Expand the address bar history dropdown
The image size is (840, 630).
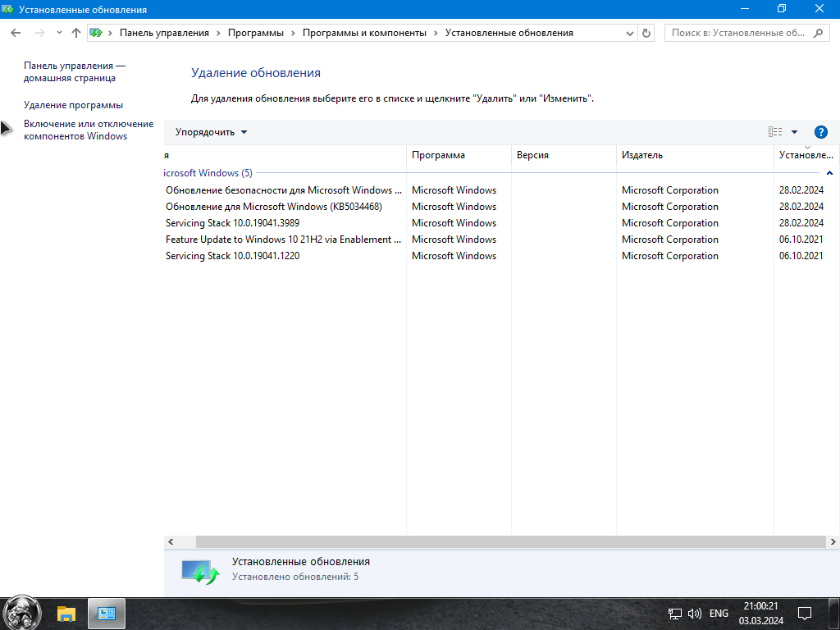(630, 33)
